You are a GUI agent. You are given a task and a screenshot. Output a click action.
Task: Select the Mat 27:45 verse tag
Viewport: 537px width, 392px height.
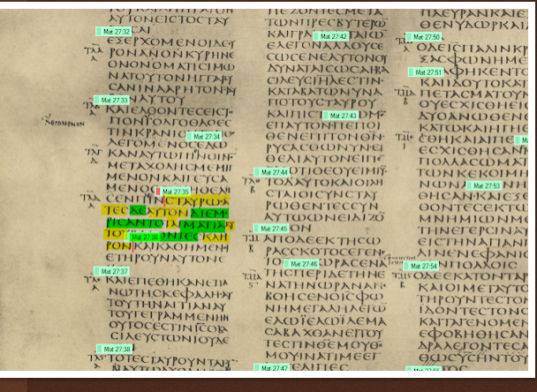(x=271, y=229)
